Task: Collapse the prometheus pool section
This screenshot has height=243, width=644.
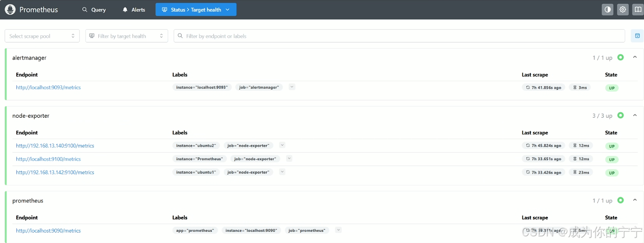Action: coord(635,200)
